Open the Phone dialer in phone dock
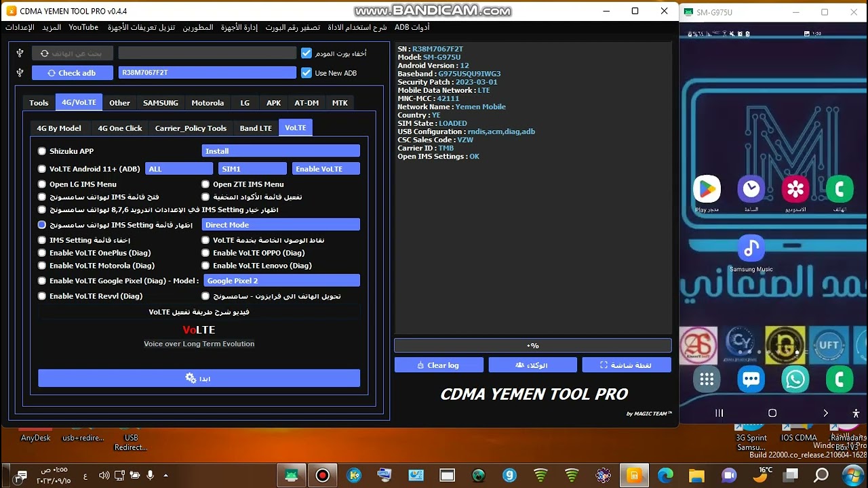Viewport: 868px width, 488px height. (840, 379)
